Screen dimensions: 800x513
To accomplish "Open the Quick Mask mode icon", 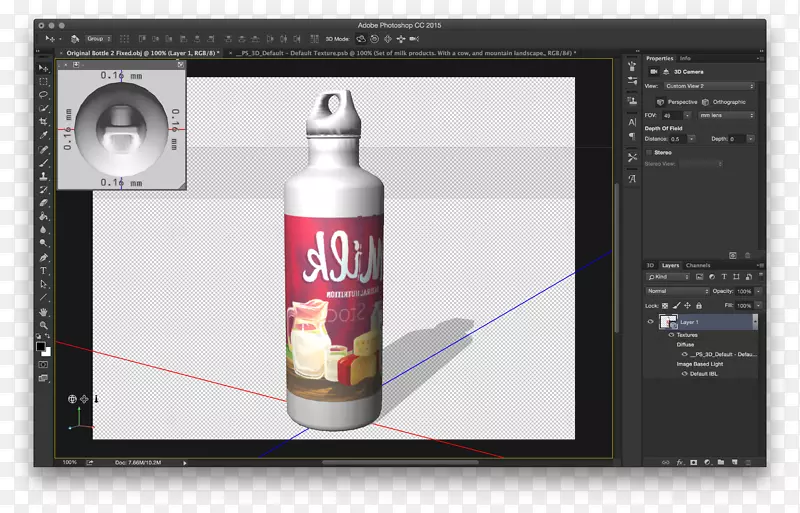I will (44, 364).
